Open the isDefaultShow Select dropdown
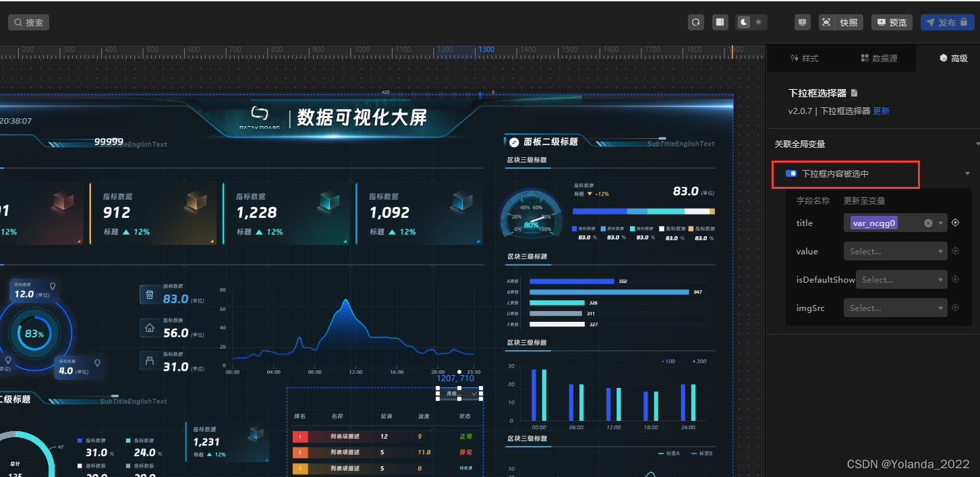Image resolution: width=980 pixels, height=477 pixels. pyautogui.click(x=901, y=279)
